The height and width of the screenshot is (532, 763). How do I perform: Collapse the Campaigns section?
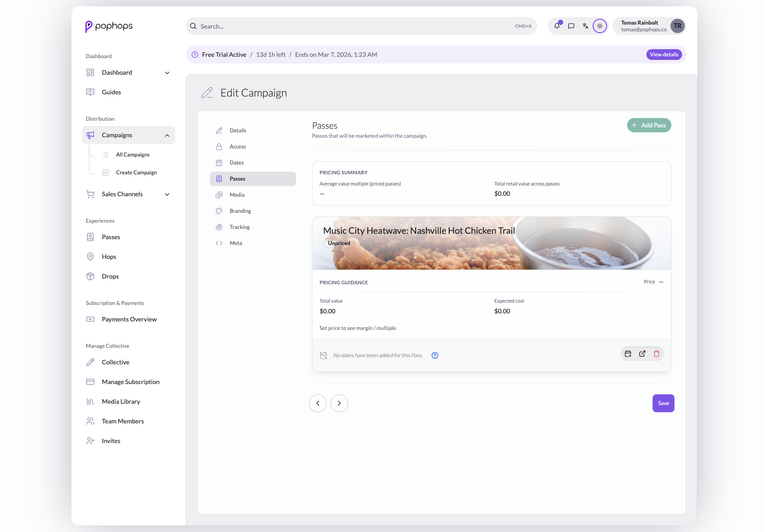[167, 135]
